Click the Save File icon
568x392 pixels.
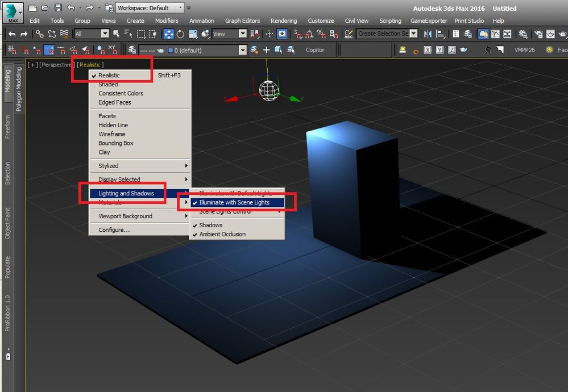(58, 9)
